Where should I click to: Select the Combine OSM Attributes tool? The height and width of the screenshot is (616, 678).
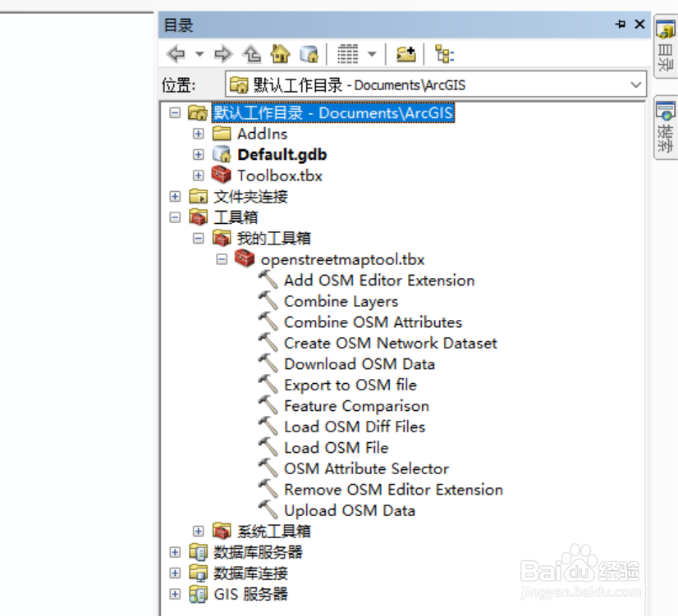tap(373, 322)
